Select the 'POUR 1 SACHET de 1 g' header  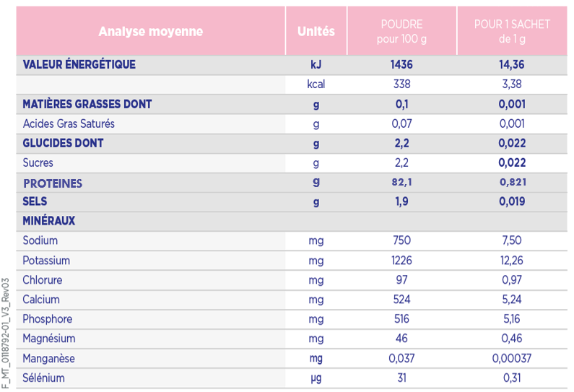coord(511,31)
